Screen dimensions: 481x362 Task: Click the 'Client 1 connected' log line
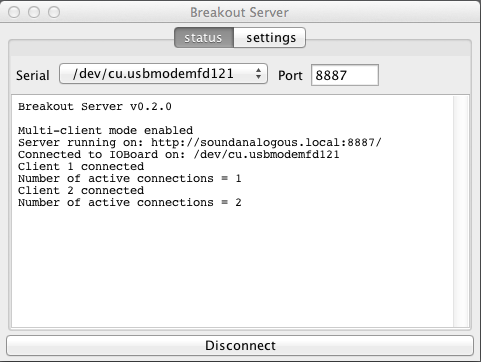81,167
